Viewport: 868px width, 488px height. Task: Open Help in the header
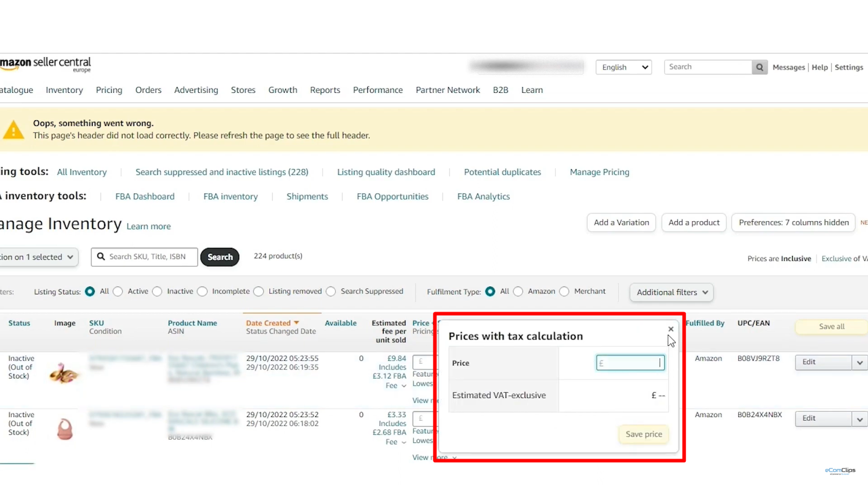pos(820,67)
